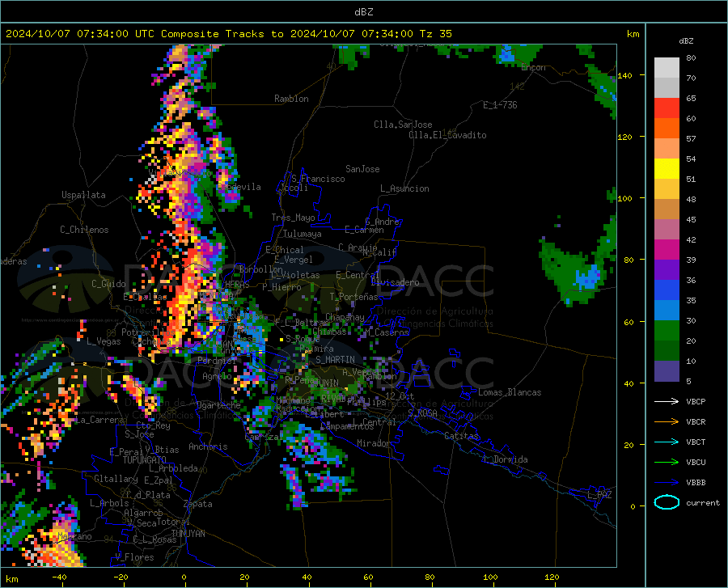Click the 'L_Vegas' place label
The height and width of the screenshot is (588, 728).
pos(104,341)
